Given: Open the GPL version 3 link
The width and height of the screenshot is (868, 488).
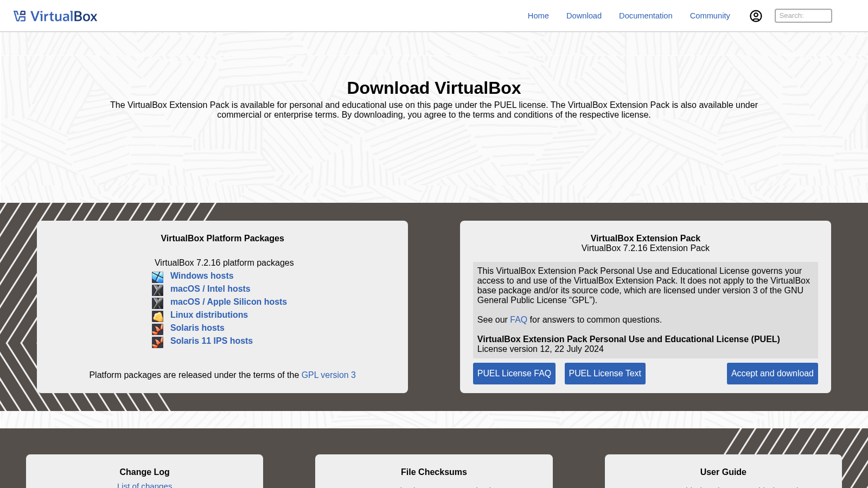Looking at the screenshot, I should coord(328,375).
